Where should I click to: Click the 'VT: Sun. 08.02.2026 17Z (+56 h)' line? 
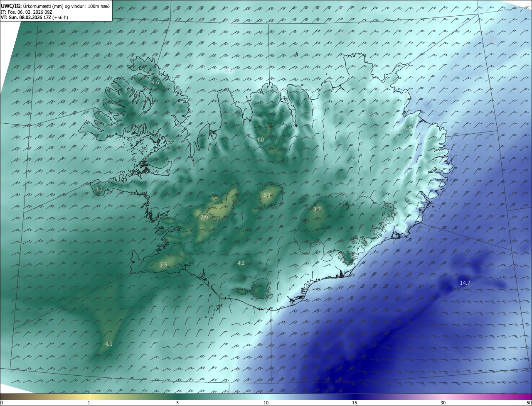point(34,17)
